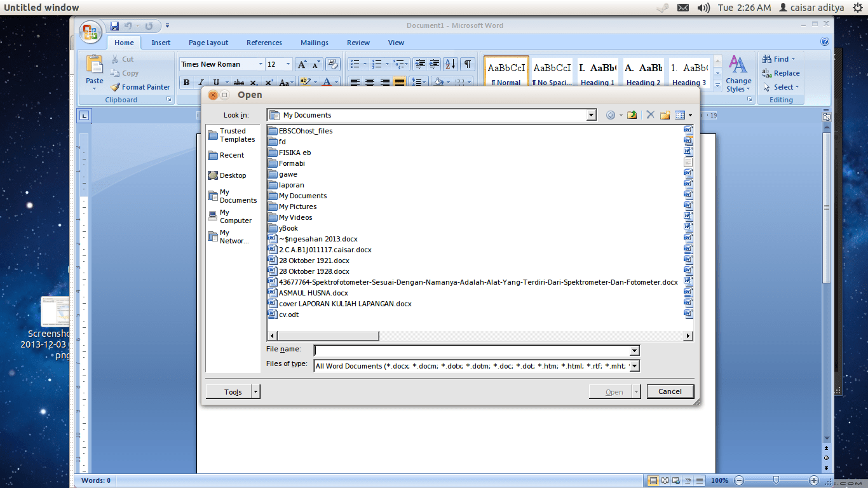Select the Create New Folder icon
The height and width of the screenshot is (488, 868).
pyautogui.click(x=665, y=114)
